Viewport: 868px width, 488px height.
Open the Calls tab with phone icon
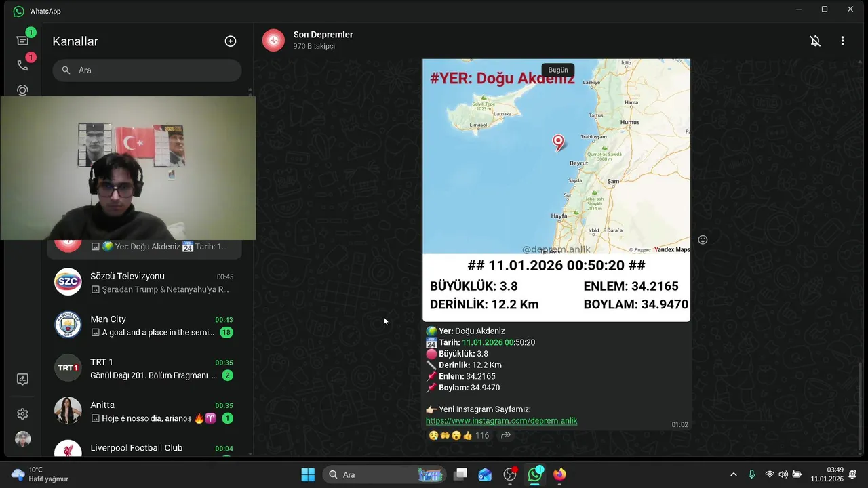(22, 65)
